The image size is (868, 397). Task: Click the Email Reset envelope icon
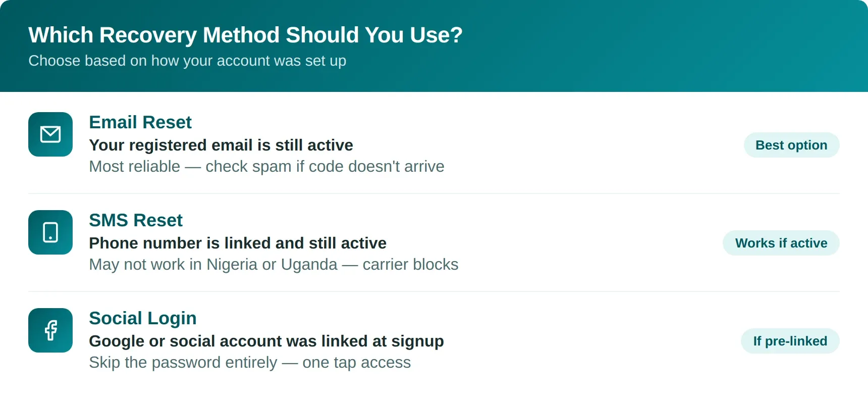point(50,134)
